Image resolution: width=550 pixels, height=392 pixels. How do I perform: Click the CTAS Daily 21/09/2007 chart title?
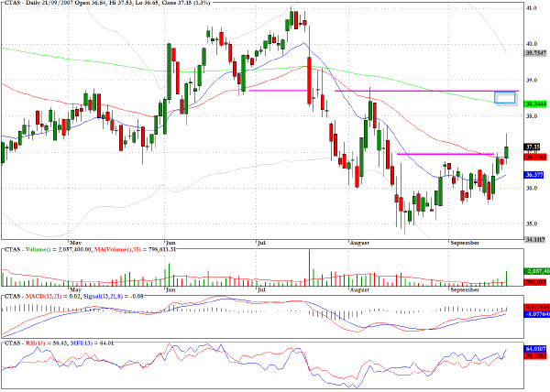[106, 3]
